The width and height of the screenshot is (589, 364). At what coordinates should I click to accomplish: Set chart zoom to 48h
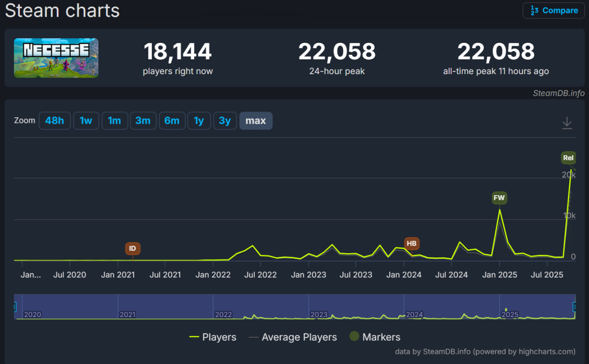click(x=55, y=121)
